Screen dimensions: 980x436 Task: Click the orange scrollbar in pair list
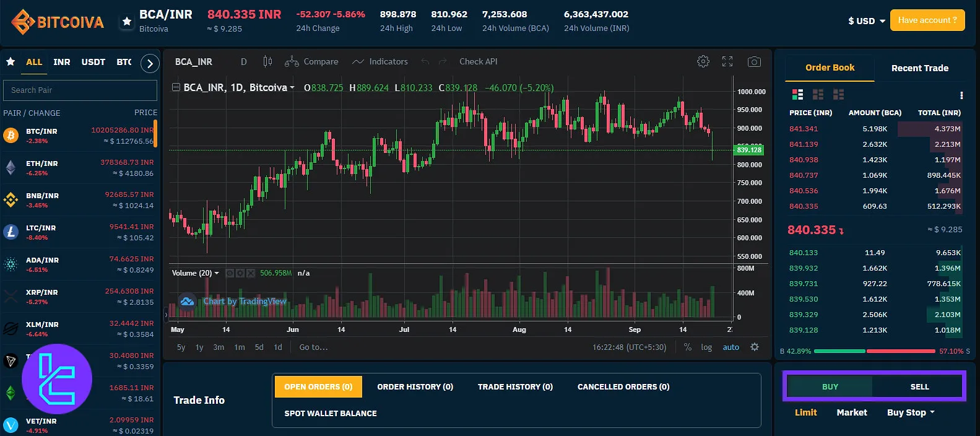pyautogui.click(x=155, y=133)
